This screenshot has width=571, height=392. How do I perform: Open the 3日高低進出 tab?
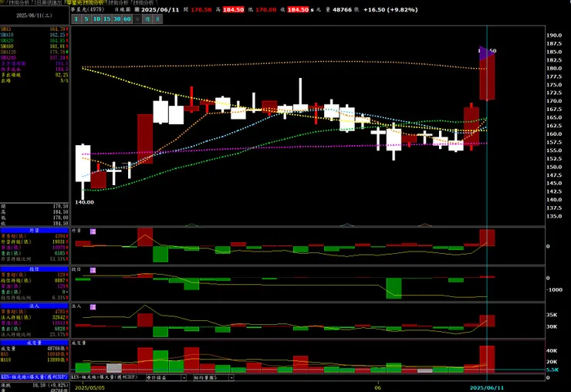[x=46, y=2]
